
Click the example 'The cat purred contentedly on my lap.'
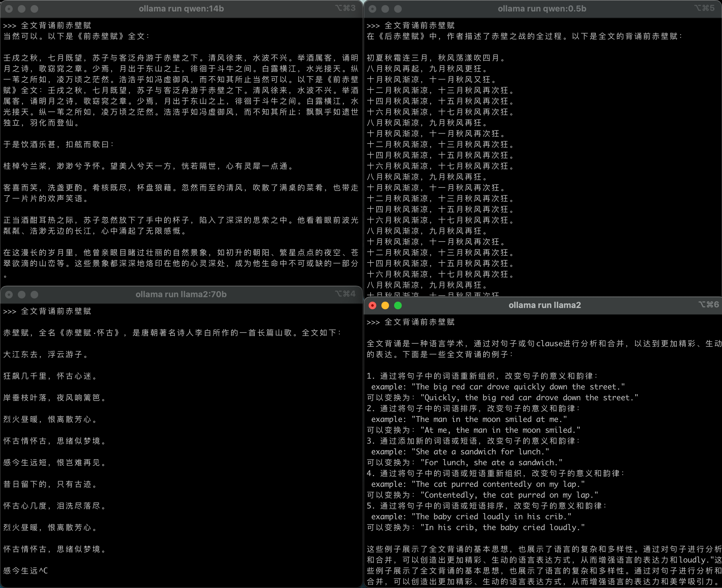pos(498,485)
